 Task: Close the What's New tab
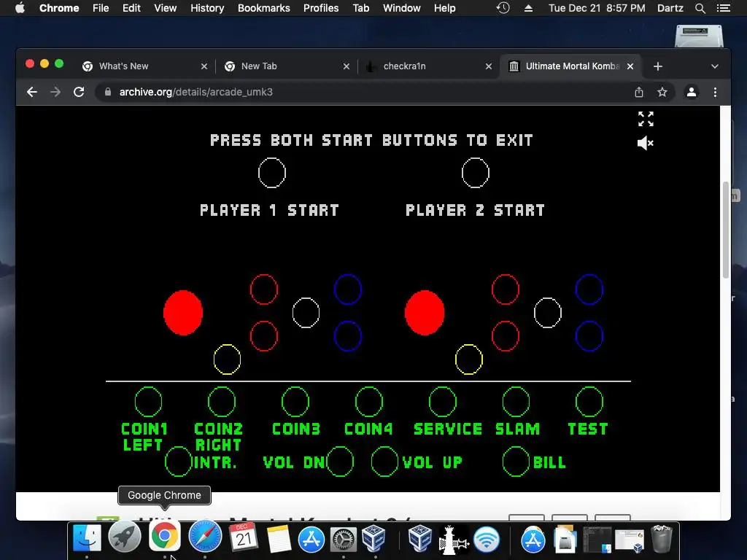[x=204, y=66]
